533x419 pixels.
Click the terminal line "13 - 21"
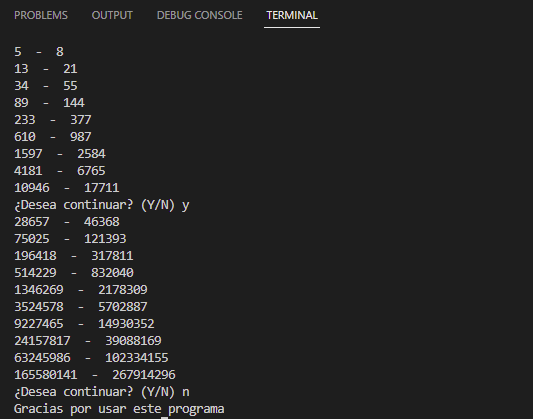46,69
